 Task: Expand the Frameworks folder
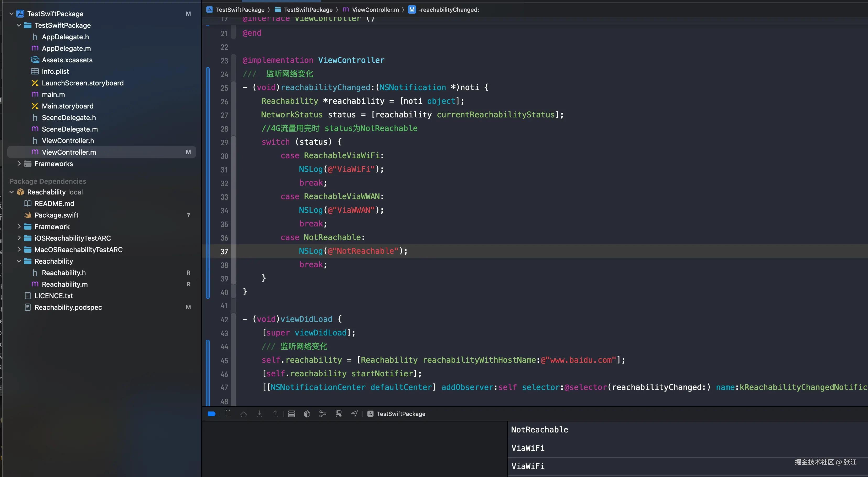point(19,164)
